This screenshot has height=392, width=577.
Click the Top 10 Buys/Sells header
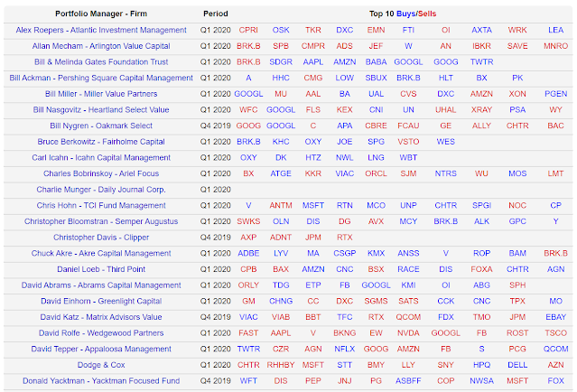coord(403,14)
